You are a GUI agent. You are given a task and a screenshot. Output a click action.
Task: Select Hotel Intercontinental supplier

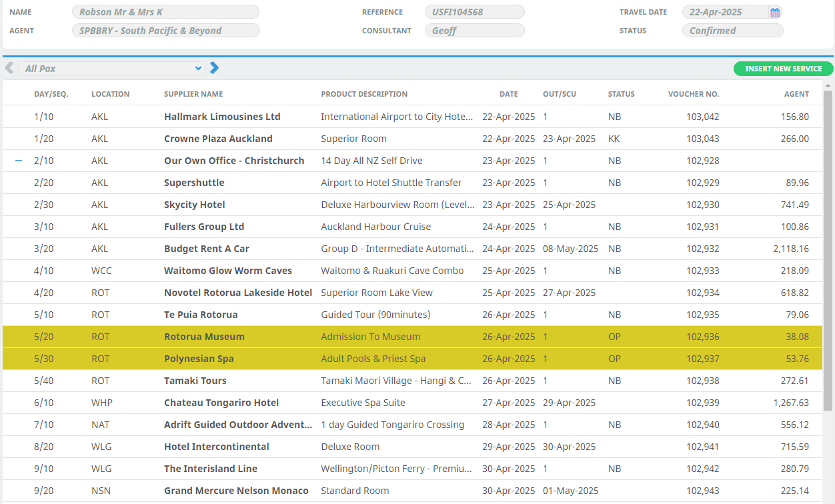pos(217,447)
